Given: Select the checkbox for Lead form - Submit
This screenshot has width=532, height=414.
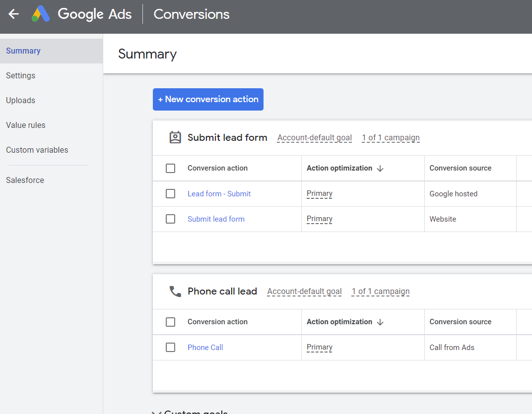Looking at the screenshot, I should coord(170,193).
